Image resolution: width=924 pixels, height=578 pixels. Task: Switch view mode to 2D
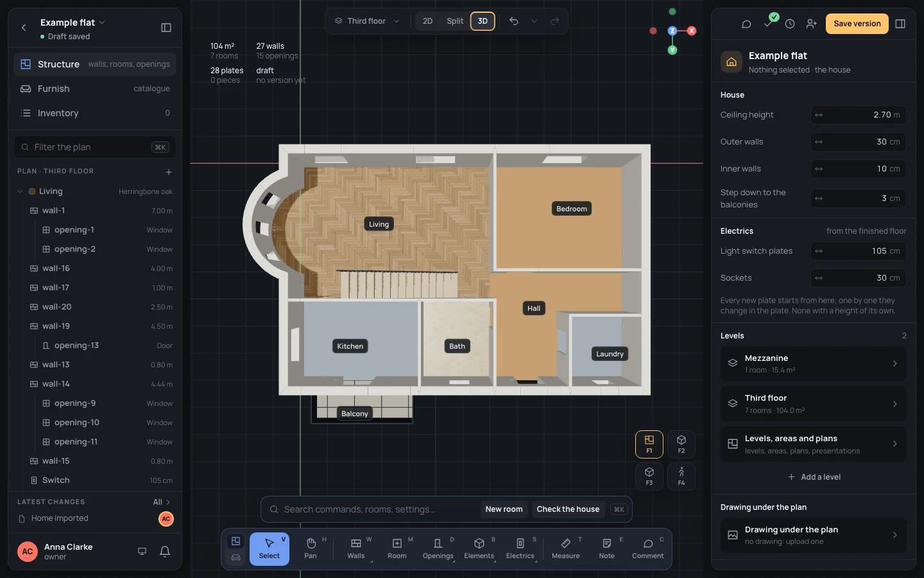[427, 21]
